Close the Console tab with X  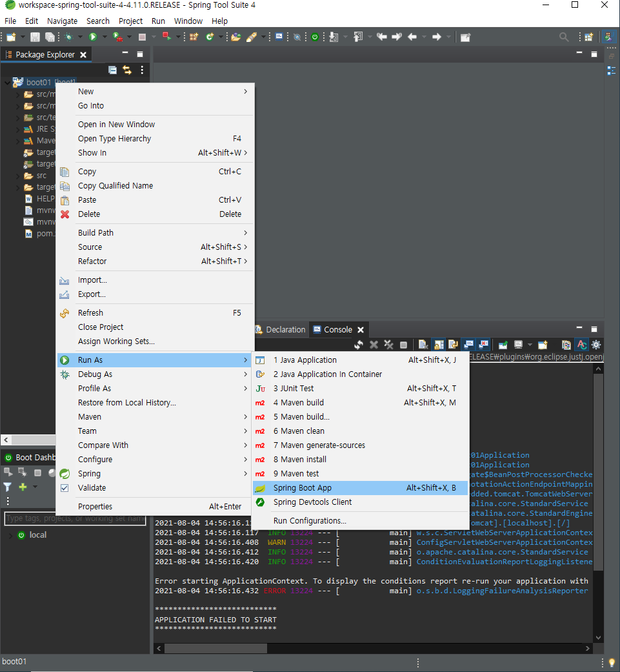361,330
